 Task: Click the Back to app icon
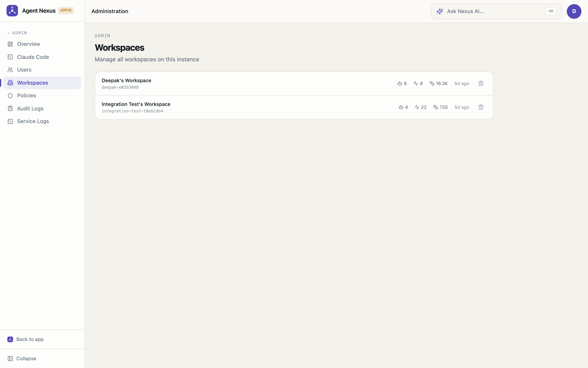pyautogui.click(x=10, y=339)
